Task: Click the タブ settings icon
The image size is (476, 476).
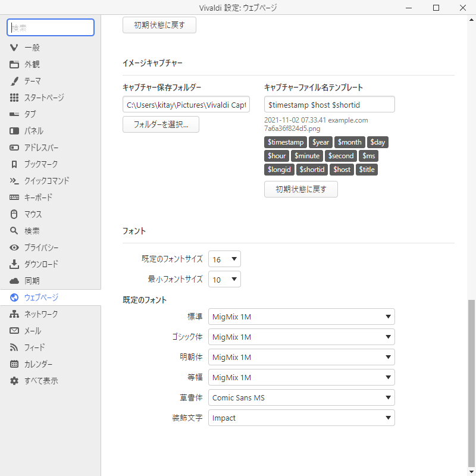Action: coord(14,114)
